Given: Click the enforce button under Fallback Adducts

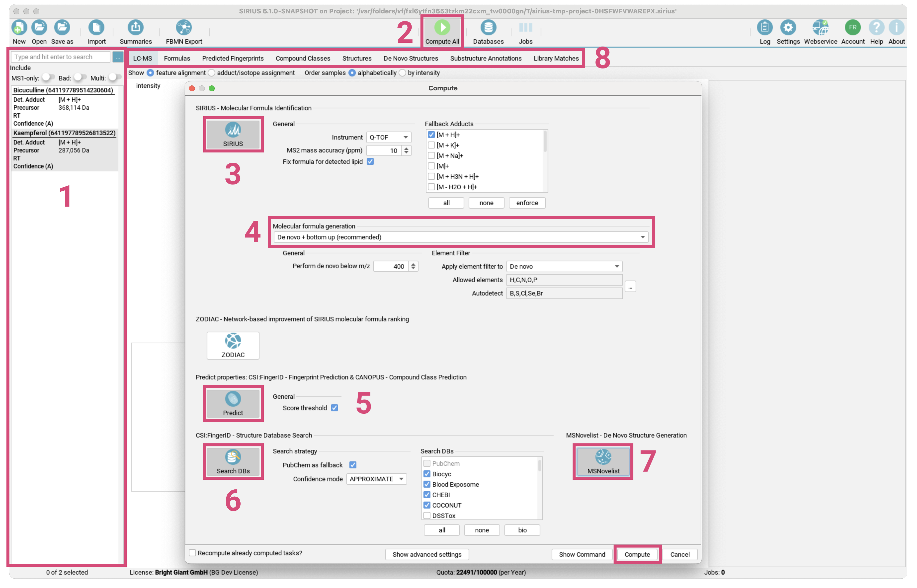Looking at the screenshot, I should click(527, 203).
